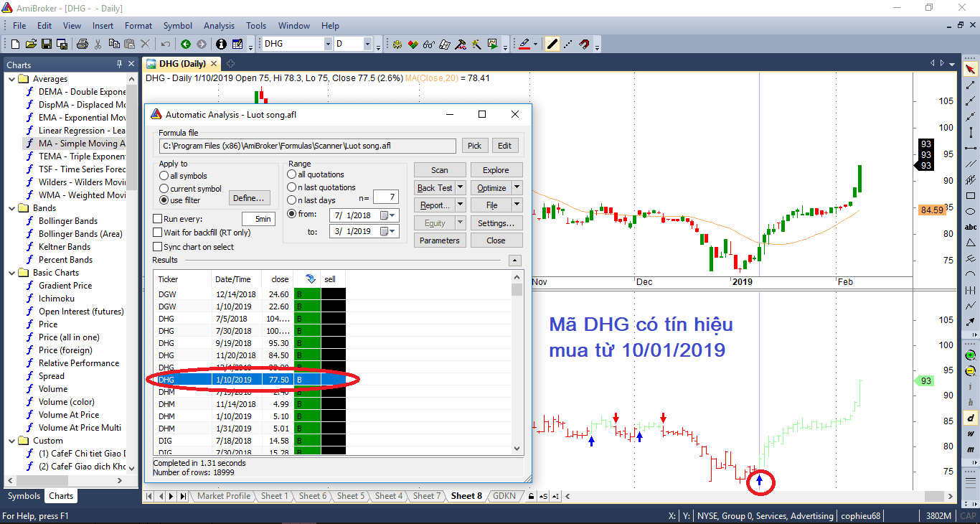
Task: Click the results list vertical scrollbar
Action: (x=517, y=362)
